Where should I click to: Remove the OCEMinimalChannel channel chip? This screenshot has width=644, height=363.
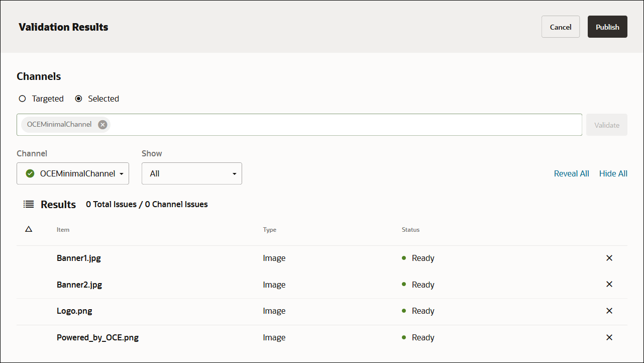(102, 124)
